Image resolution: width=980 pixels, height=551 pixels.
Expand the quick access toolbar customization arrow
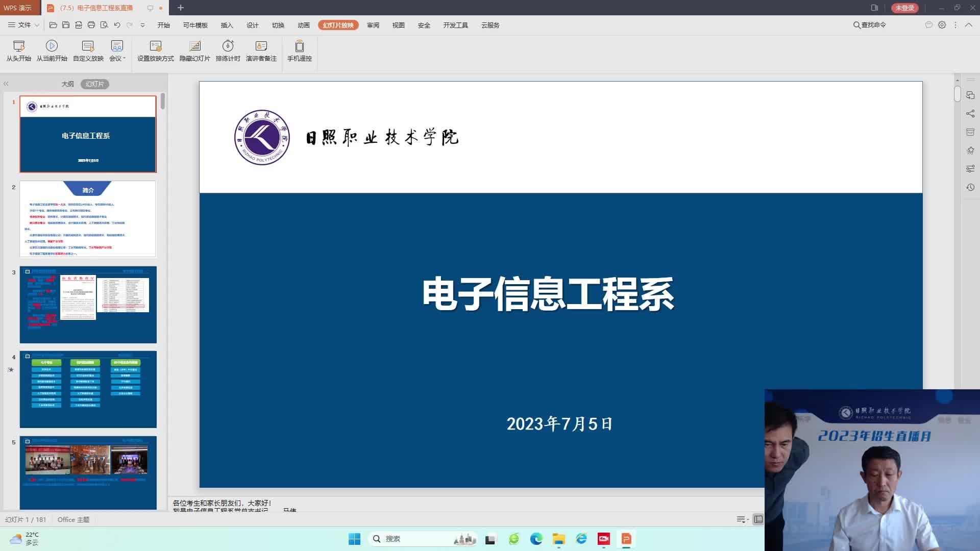142,25
